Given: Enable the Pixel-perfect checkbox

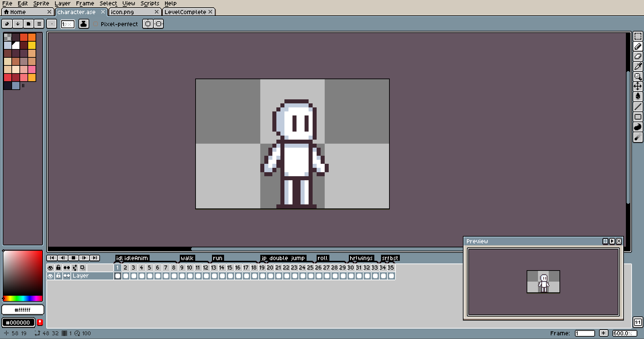Looking at the screenshot, I should 96,24.
